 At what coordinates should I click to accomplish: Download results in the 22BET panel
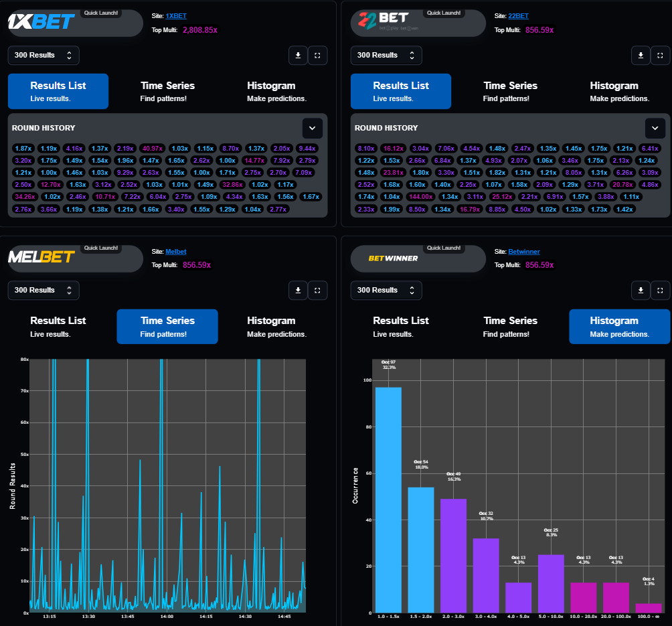641,56
